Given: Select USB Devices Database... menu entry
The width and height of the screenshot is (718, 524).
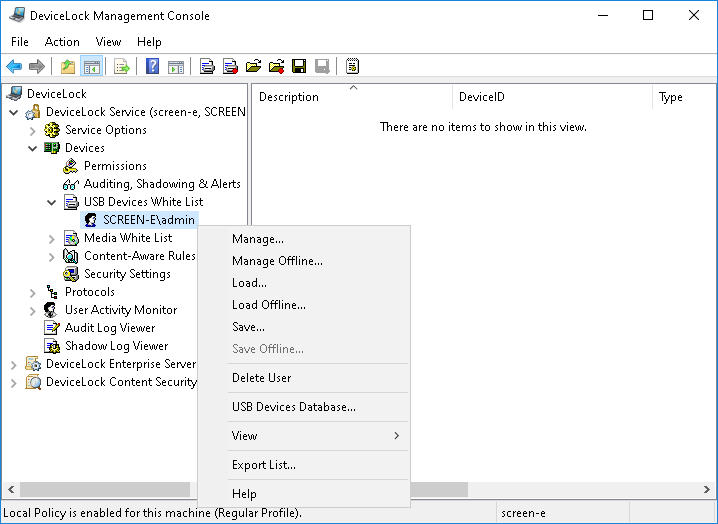Looking at the screenshot, I should pyautogui.click(x=293, y=407).
